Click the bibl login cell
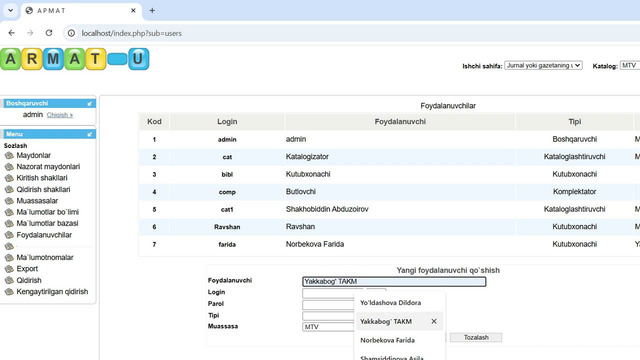 pyautogui.click(x=227, y=175)
